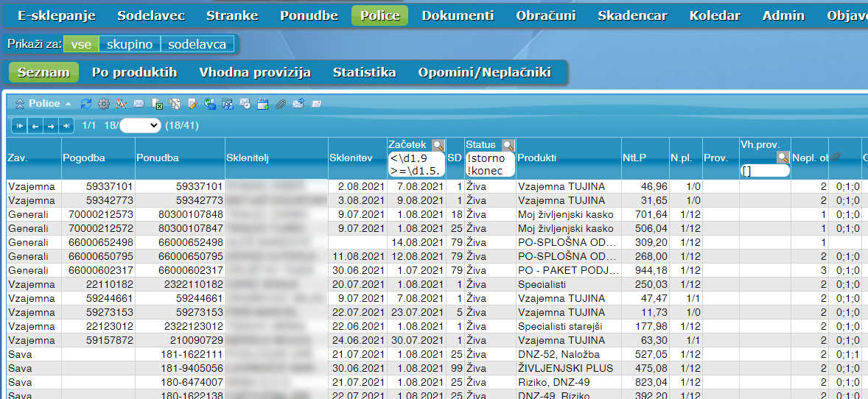Show policies for skupino
The height and width of the screenshot is (399, 868).
[x=130, y=44]
